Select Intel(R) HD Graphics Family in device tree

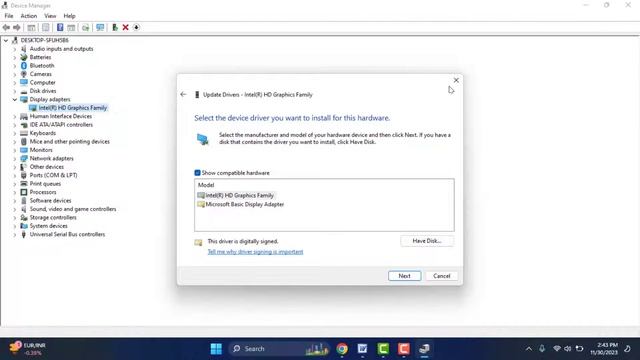click(x=72, y=108)
